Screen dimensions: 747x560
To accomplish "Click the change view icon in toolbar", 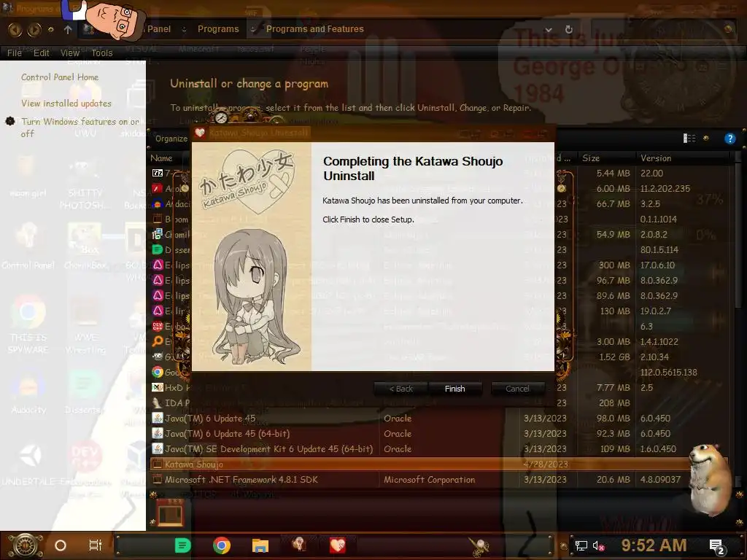I will point(689,138).
